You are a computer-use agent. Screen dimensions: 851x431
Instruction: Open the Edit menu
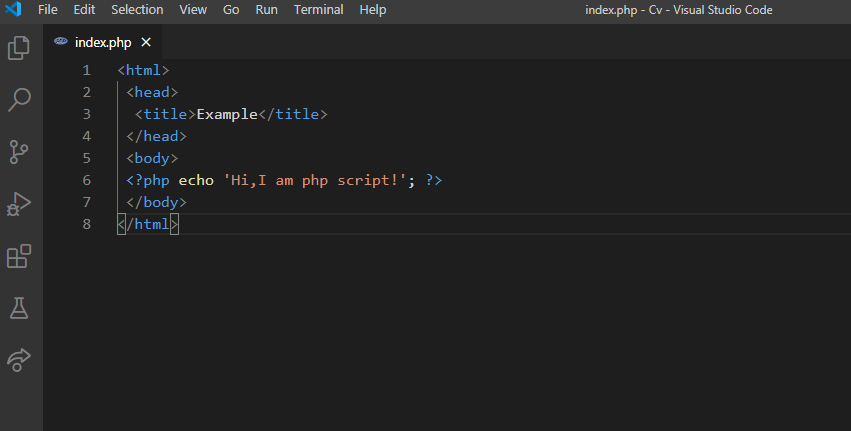coord(84,10)
